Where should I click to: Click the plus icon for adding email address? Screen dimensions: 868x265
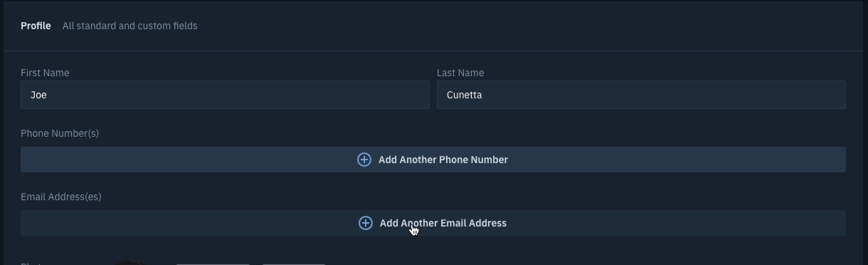(365, 223)
